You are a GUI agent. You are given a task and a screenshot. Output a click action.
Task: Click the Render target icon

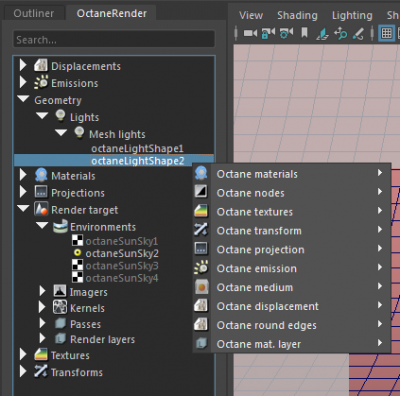point(41,209)
